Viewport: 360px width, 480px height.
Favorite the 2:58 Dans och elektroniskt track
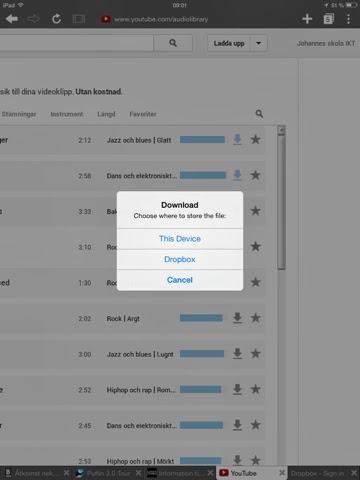pyautogui.click(x=256, y=175)
